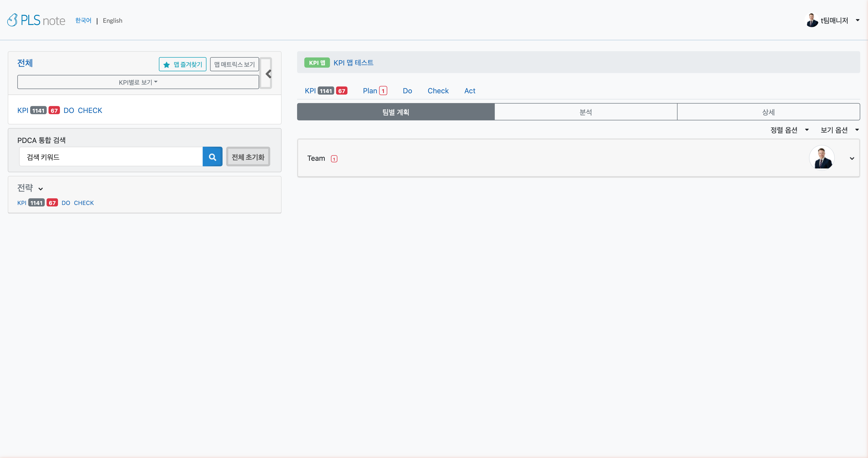This screenshot has width=868, height=458.
Task: Click the red 67 badge in the KPI tab
Action: click(341, 91)
